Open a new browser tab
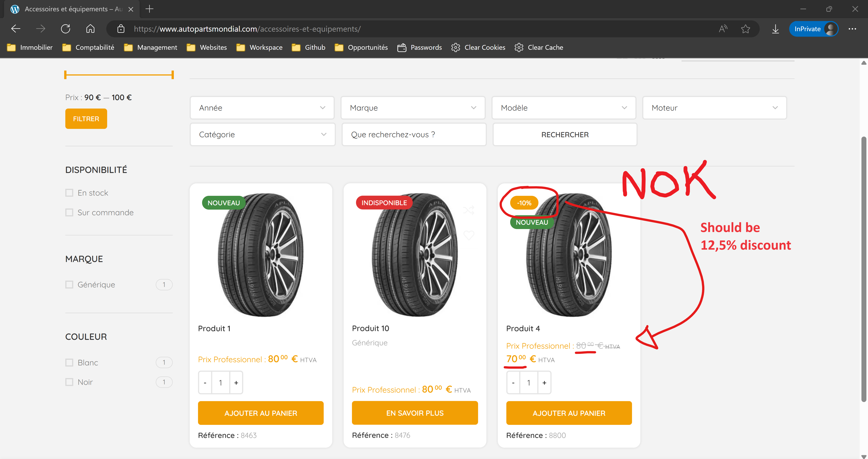Screen dimensions: 868x459 point(150,9)
